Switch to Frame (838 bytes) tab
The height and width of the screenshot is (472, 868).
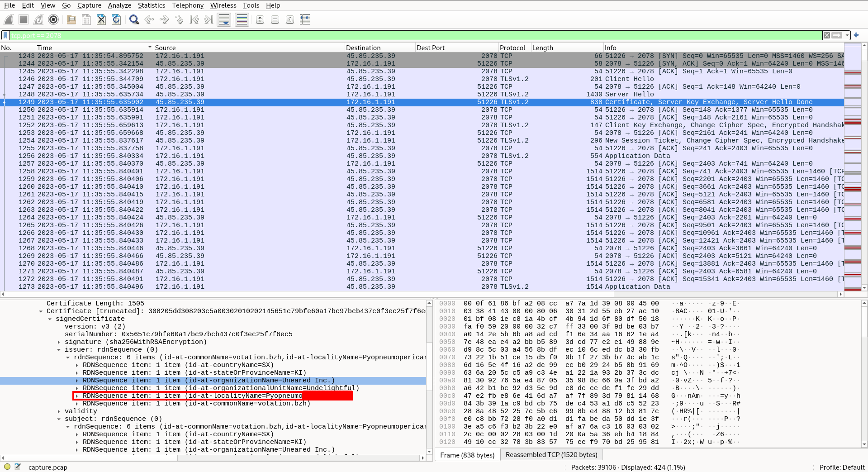pyautogui.click(x=467, y=455)
